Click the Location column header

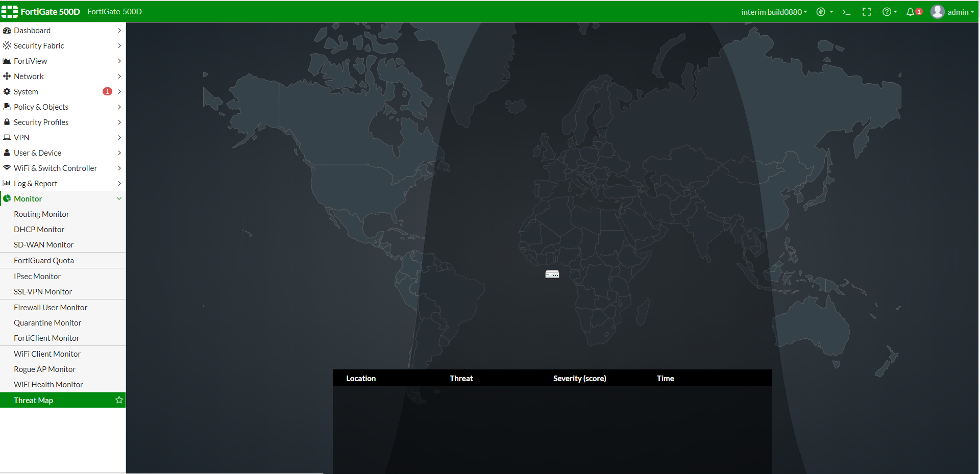click(x=361, y=379)
